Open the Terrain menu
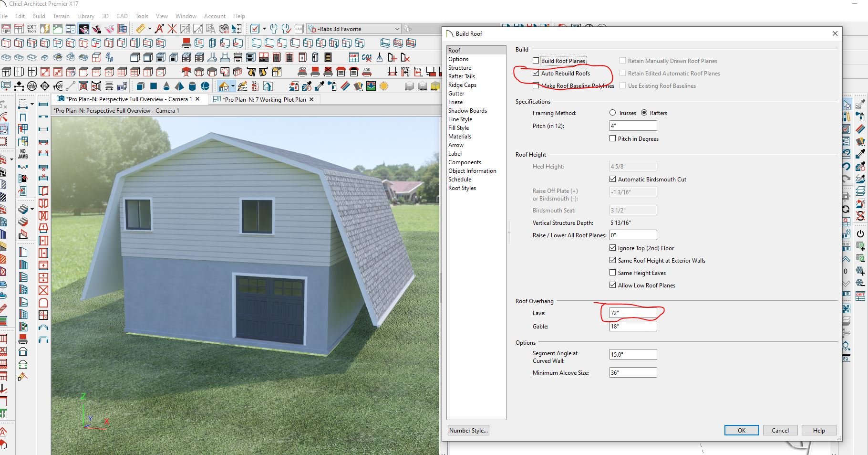The height and width of the screenshot is (455, 868). [61, 16]
